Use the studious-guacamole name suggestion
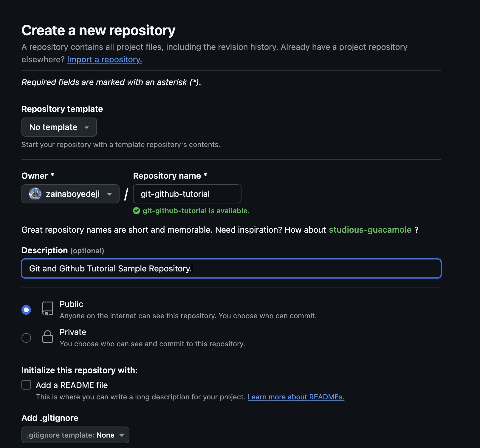This screenshot has height=448, width=480. (x=370, y=230)
